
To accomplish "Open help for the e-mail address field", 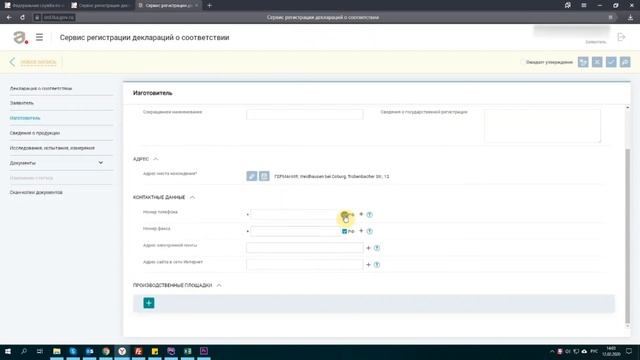I will point(377,248).
